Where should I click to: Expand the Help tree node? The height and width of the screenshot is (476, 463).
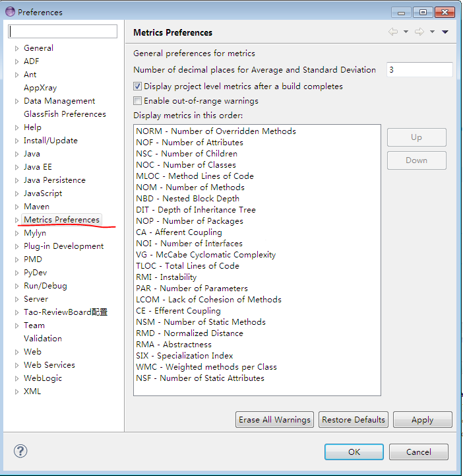click(16, 127)
